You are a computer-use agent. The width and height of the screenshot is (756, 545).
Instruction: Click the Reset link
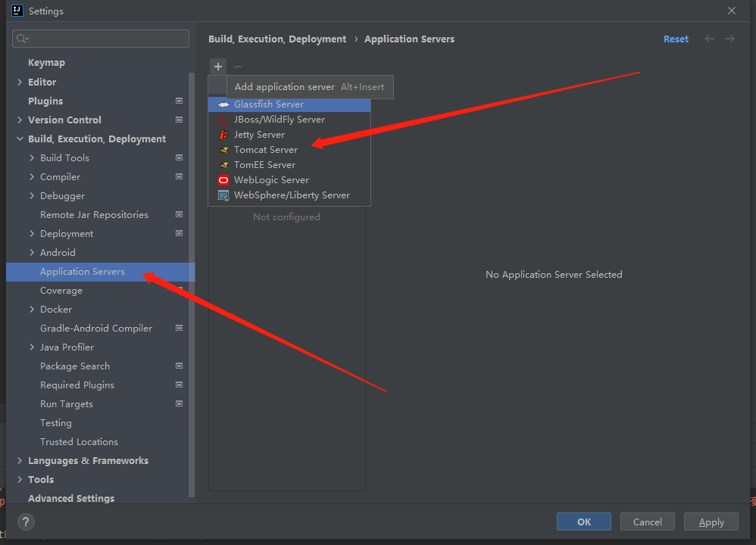click(x=676, y=39)
